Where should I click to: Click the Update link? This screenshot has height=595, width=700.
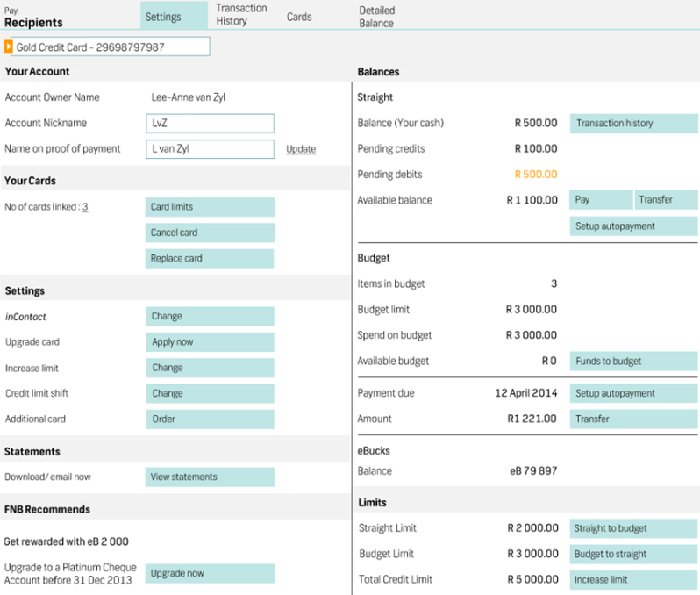click(301, 149)
